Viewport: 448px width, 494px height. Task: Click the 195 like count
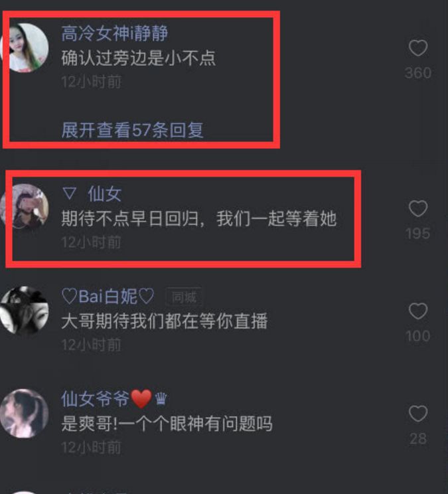point(418,234)
